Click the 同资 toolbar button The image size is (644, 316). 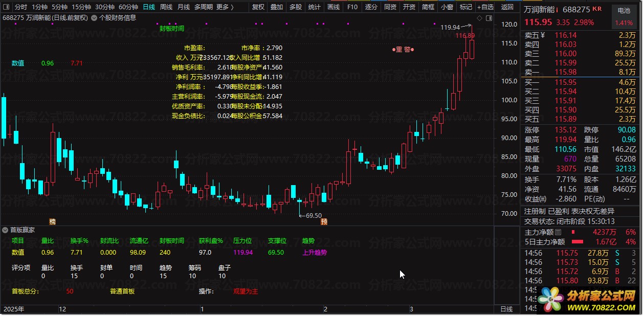point(390,7)
